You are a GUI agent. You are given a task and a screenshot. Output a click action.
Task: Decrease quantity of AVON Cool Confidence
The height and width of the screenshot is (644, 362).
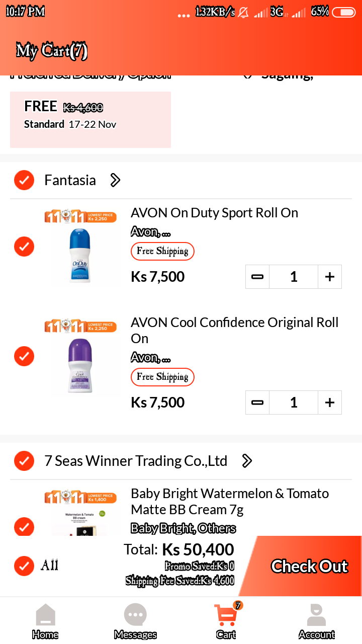pyautogui.click(x=257, y=403)
